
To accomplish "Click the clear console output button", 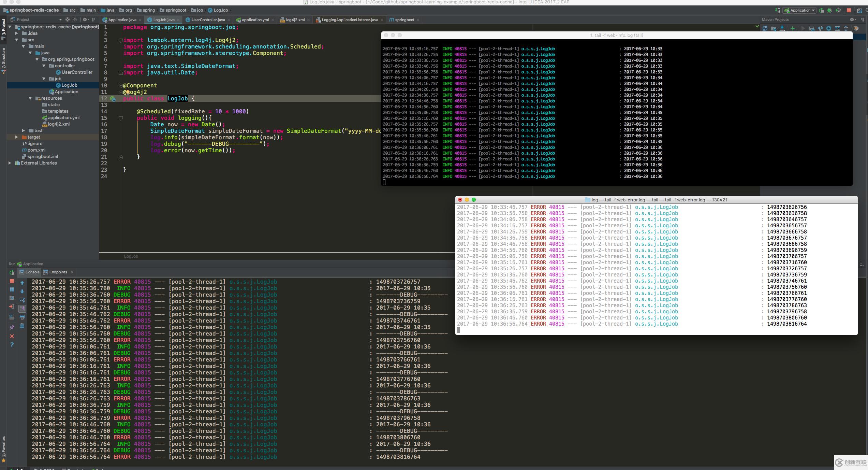I will pyautogui.click(x=22, y=326).
